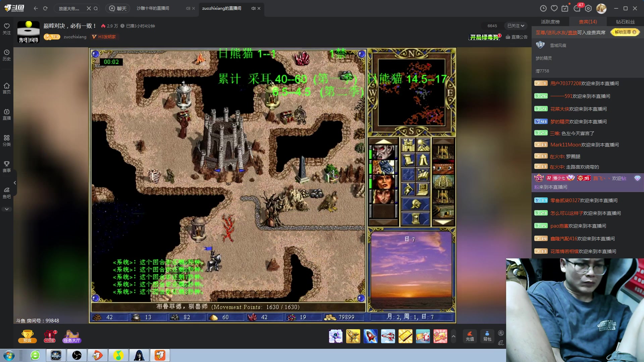The image size is (644, 362).
Task: Open Kingdom Overview castle icon in game
Action: point(408,145)
